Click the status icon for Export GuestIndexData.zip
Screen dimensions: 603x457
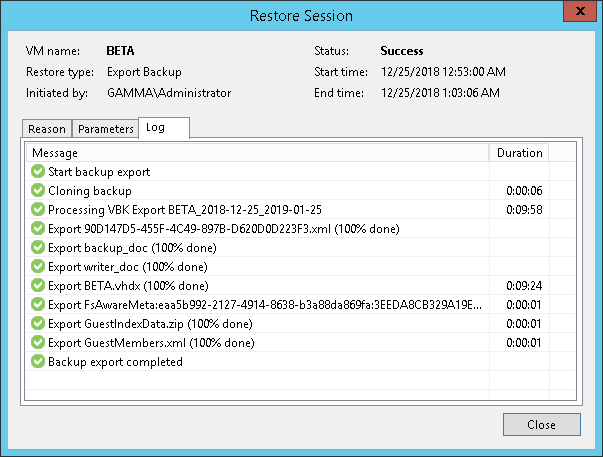38,324
